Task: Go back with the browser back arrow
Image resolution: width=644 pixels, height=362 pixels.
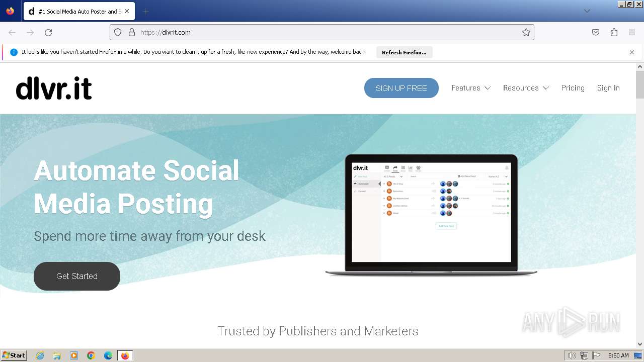Action: point(12,32)
